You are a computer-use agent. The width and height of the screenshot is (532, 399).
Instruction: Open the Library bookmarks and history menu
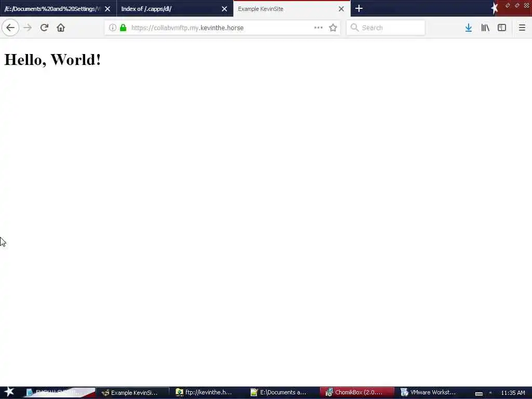point(485,28)
